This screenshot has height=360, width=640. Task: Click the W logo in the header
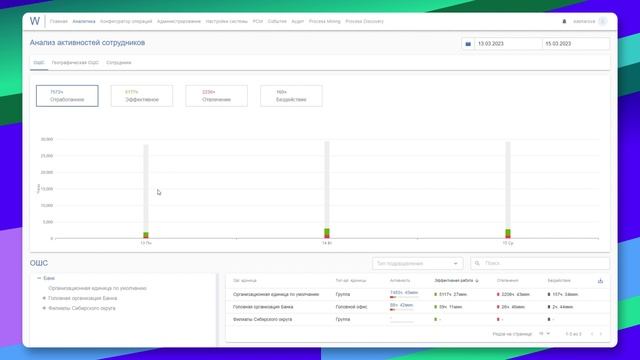point(35,21)
